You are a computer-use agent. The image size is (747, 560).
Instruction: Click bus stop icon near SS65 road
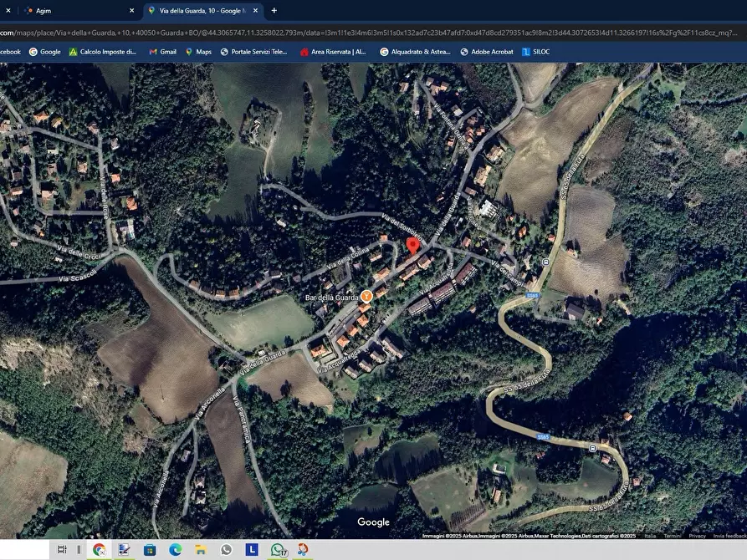pyautogui.click(x=545, y=262)
